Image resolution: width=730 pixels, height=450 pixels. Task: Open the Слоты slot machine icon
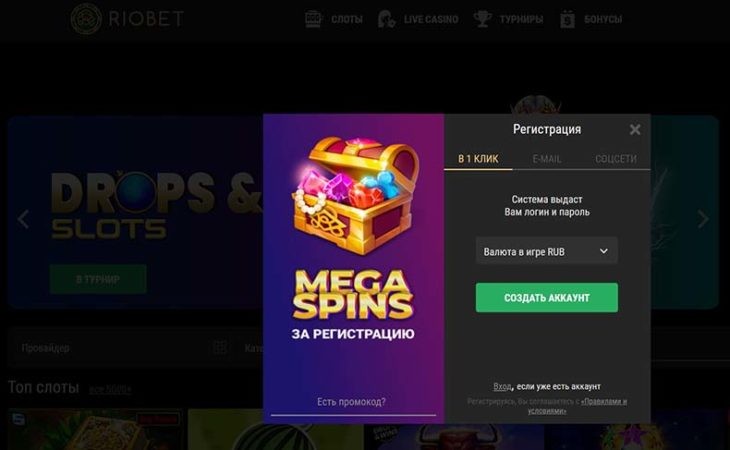tap(313, 19)
